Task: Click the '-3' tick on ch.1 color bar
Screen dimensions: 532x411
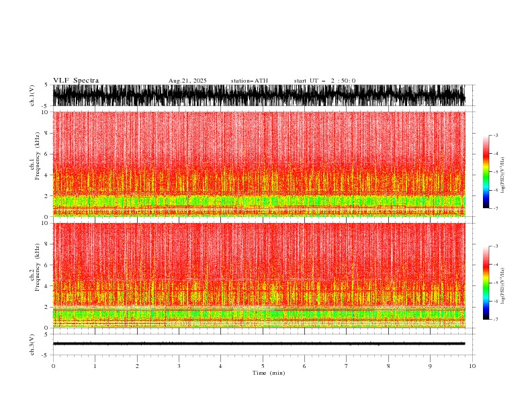Action: [496, 135]
